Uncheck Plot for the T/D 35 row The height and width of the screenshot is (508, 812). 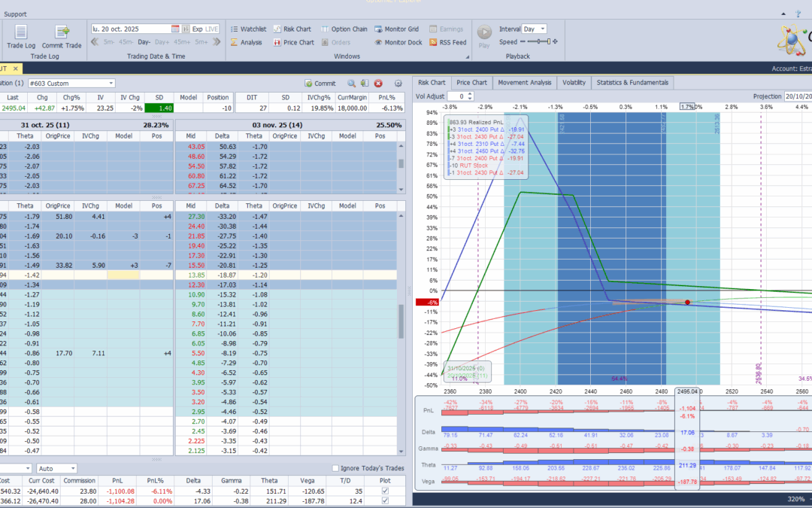click(385, 491)
